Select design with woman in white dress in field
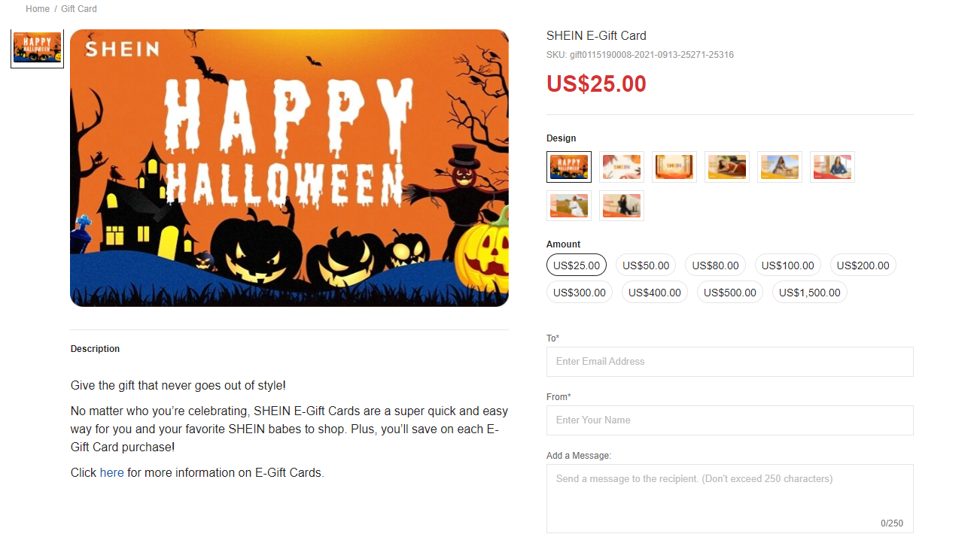 pyautogui.click(x=569, y=206)
